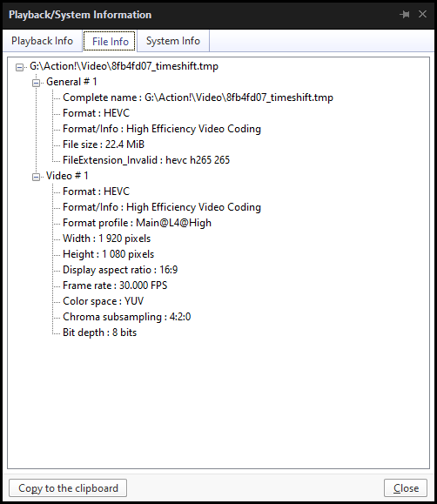
Task: Select the Complete name row
Action: 198,97
